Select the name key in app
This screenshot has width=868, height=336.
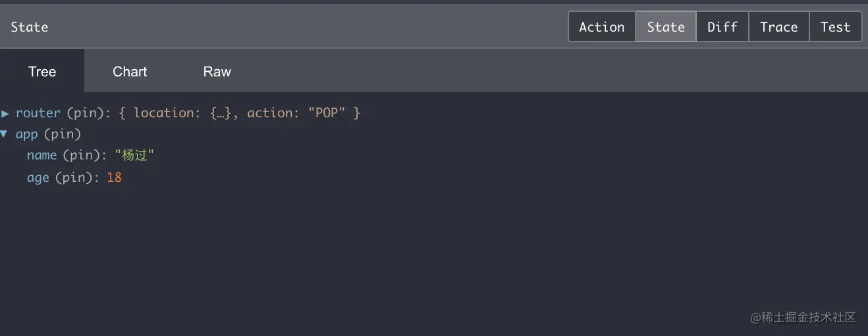point(41,155)
